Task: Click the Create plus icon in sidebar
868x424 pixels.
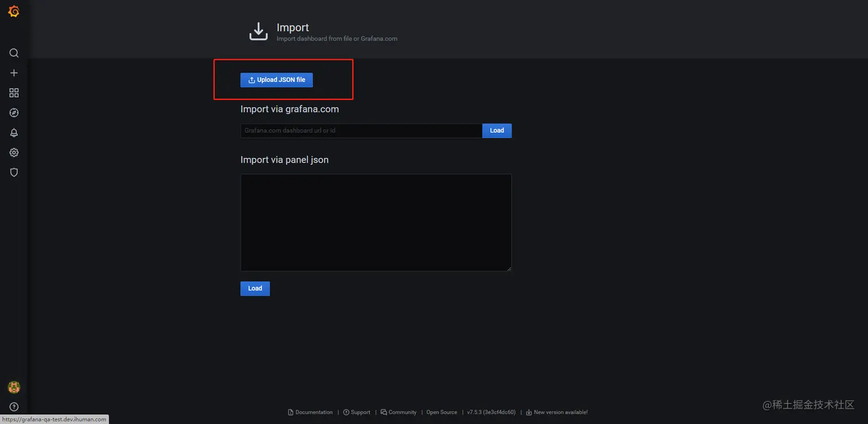Action: [x=14, y=73]
